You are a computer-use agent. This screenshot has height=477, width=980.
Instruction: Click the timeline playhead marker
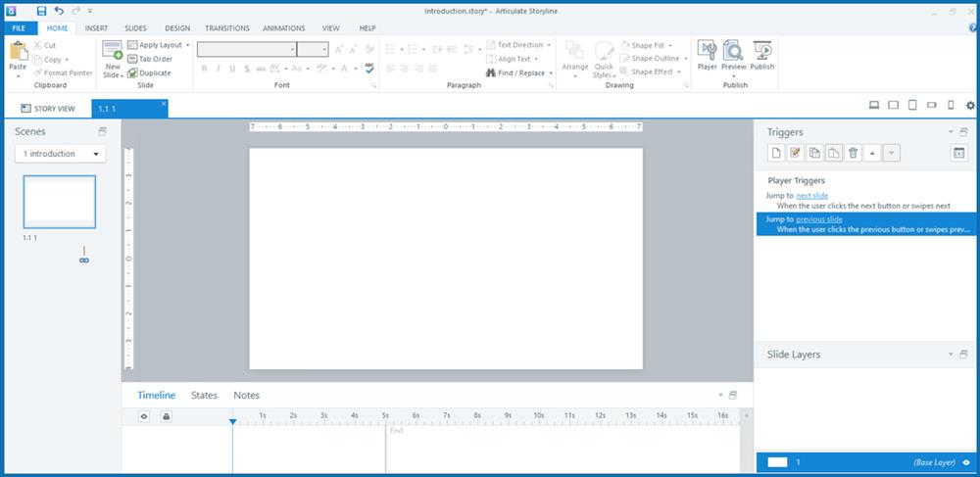[x=232, y=421]
